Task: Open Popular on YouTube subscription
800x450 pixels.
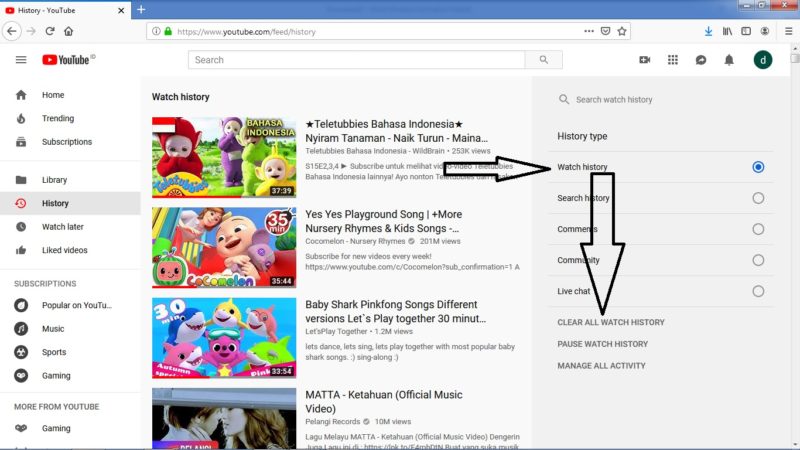Action: [x=70, y=305]
